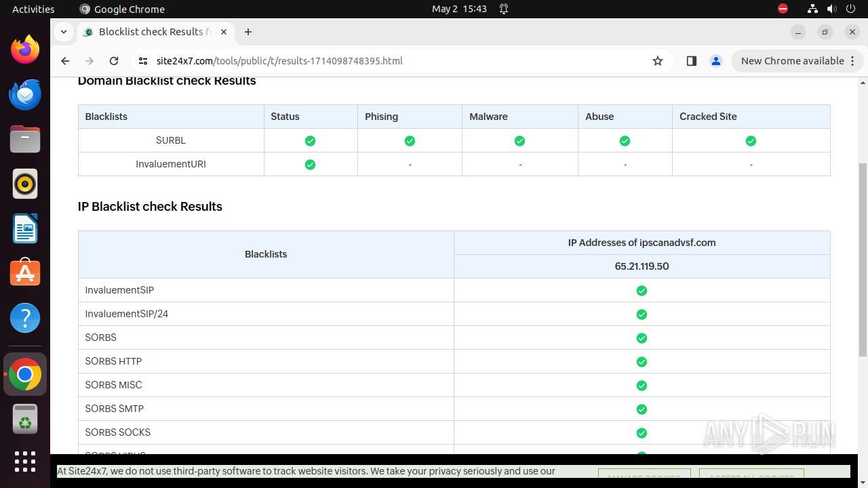This screenshot has width=868, height=488.
Task: Open the clock showing May 2 15:43
Action: 459,9
